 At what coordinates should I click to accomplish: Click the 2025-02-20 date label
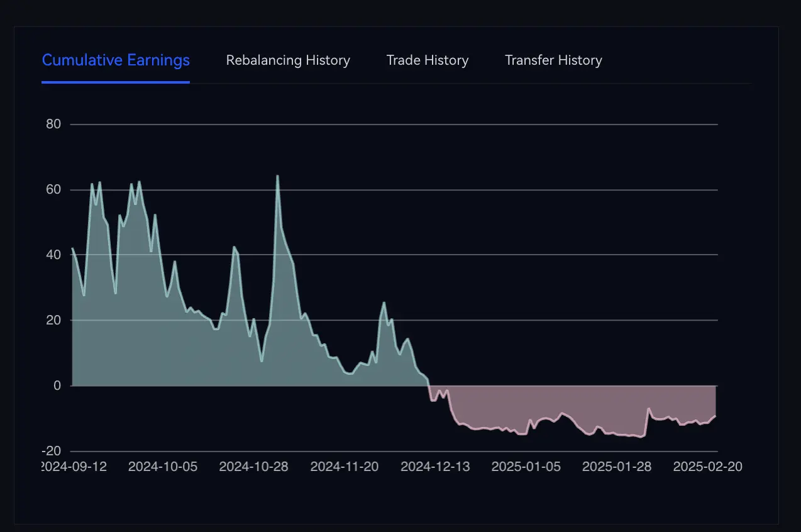click(707, 467)
